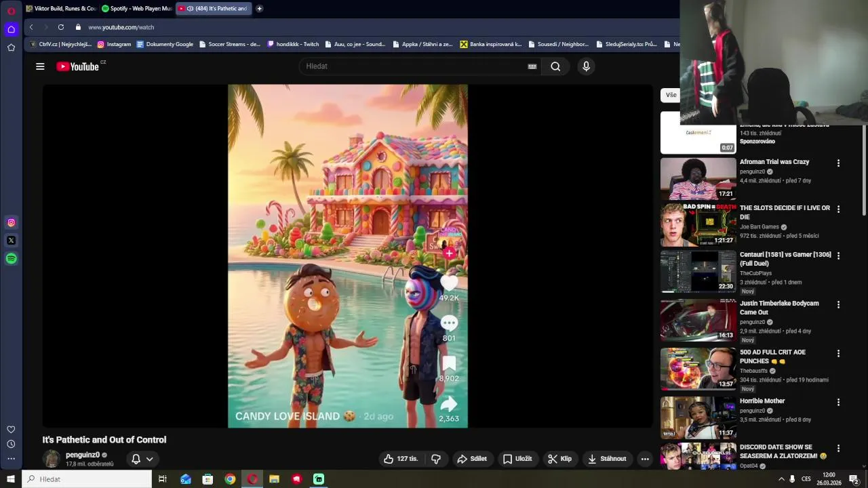Open Opera menu logo at top left
This screenshot has height=488, width=868.
click(x=11, y=11)
